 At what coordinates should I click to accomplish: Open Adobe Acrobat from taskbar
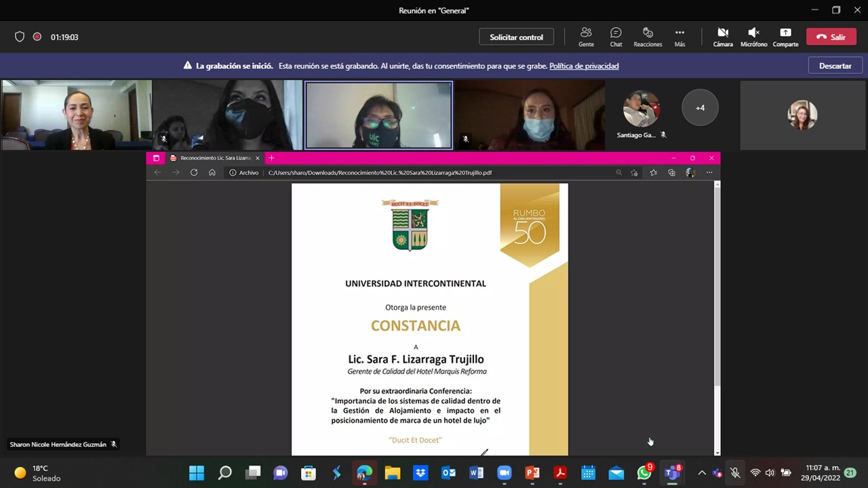click(560, 472)
